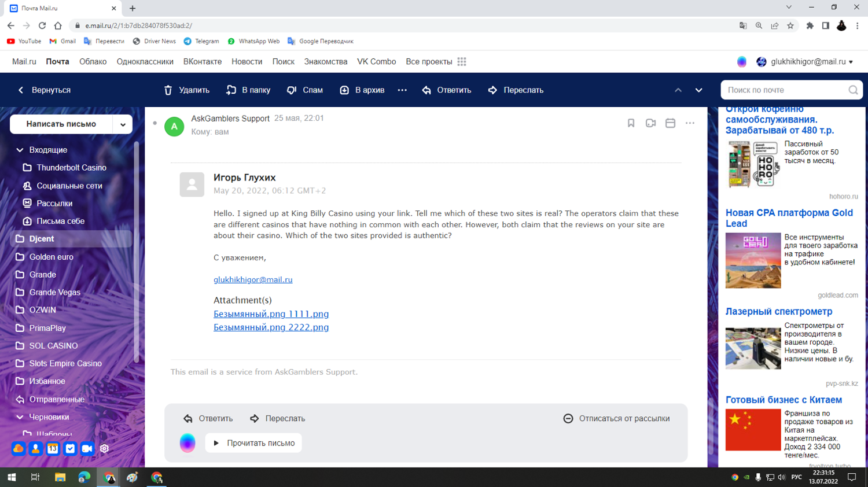
Task: Click the magnifier icon in the mail search box
Action: coord(853,90)
